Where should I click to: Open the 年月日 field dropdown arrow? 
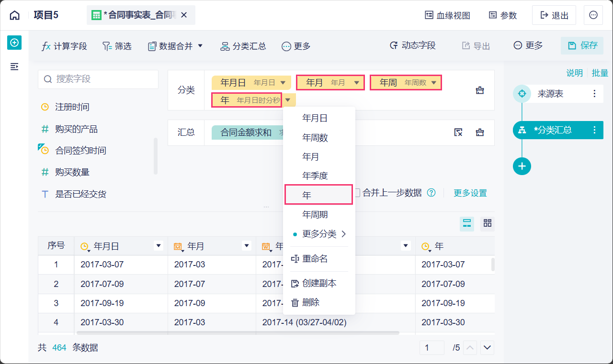point(283,82)
